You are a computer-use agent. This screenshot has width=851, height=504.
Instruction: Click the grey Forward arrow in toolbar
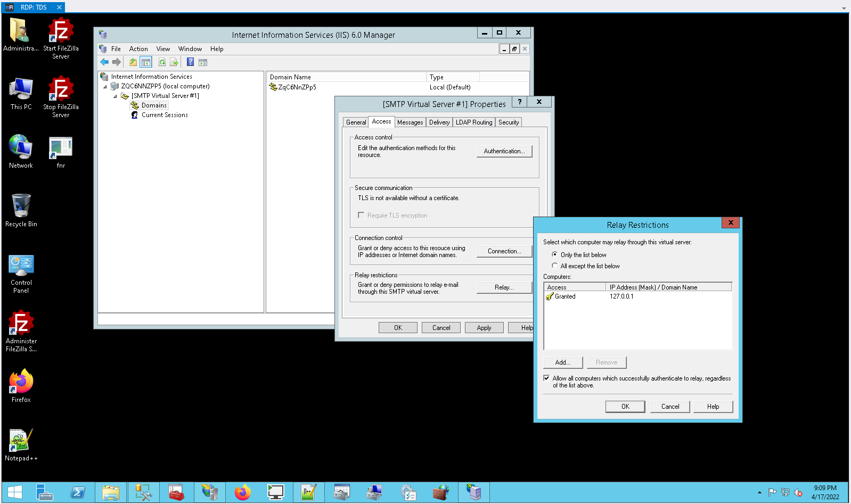coord(117,62)
